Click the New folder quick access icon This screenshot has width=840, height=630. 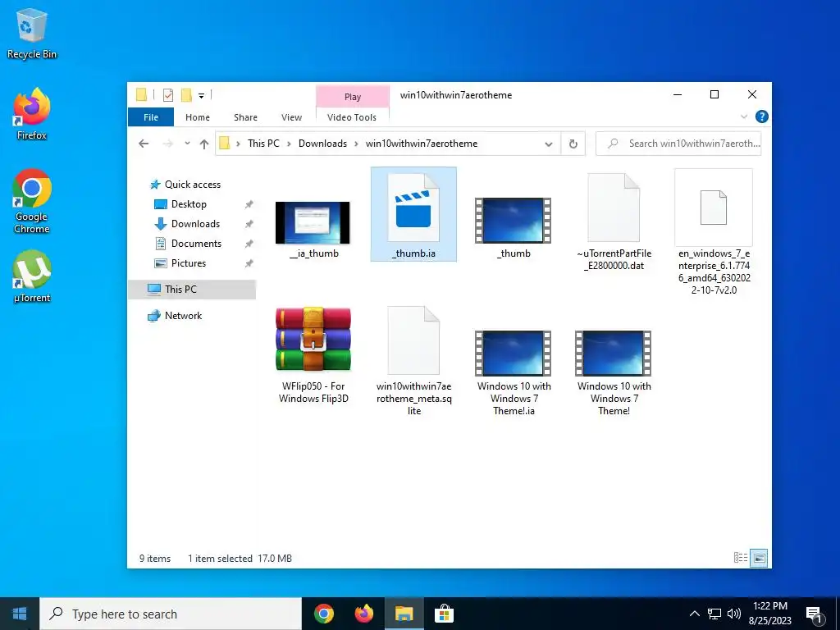pos(186,95)
